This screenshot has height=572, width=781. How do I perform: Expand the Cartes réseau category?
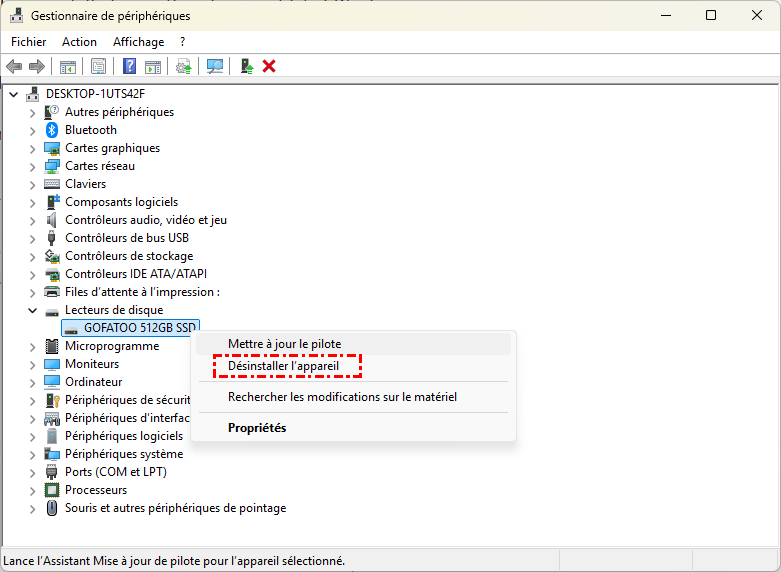[32, 166]
